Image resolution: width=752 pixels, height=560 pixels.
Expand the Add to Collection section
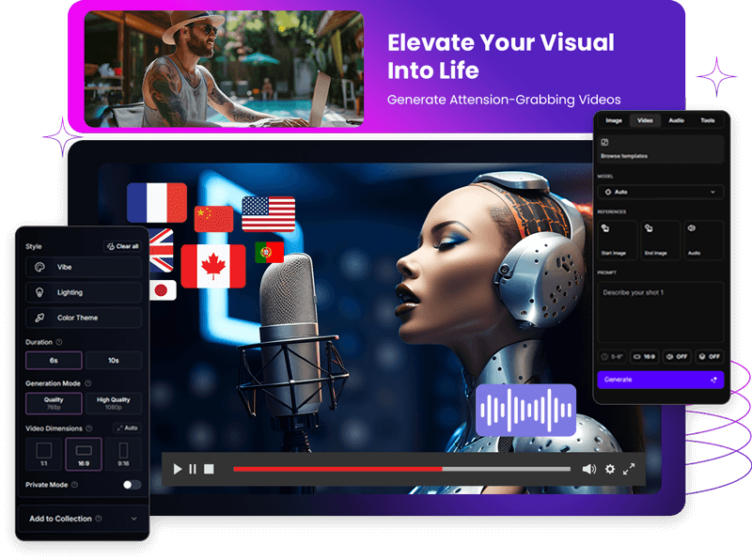click(83, 519)
